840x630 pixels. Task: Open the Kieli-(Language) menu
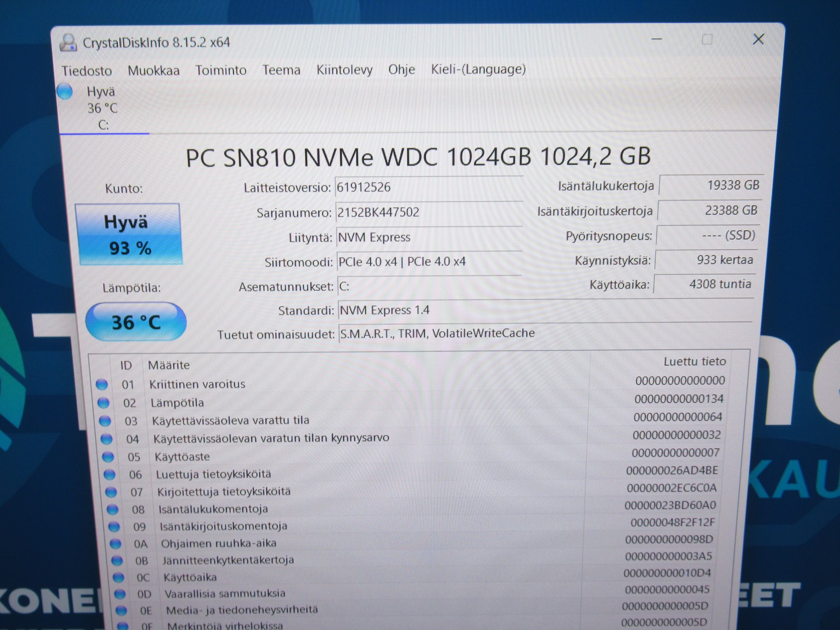(x=478, y=69)
